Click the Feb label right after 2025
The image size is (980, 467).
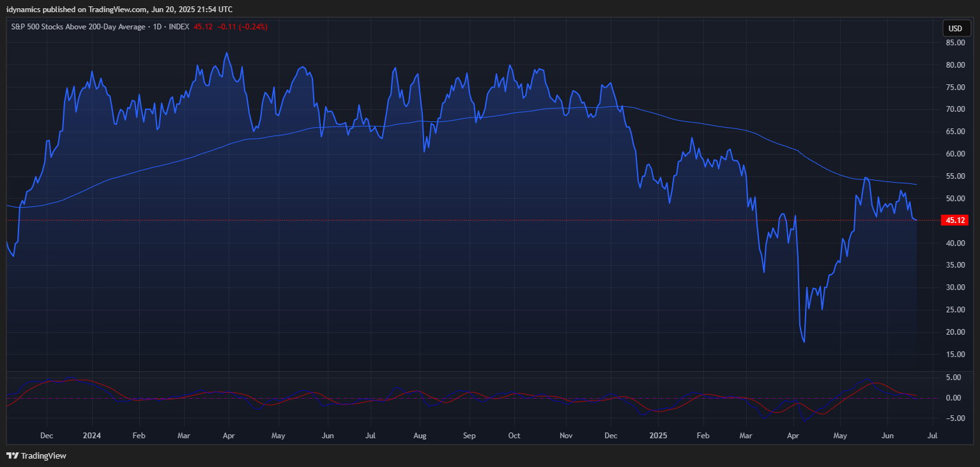(703, 436)
